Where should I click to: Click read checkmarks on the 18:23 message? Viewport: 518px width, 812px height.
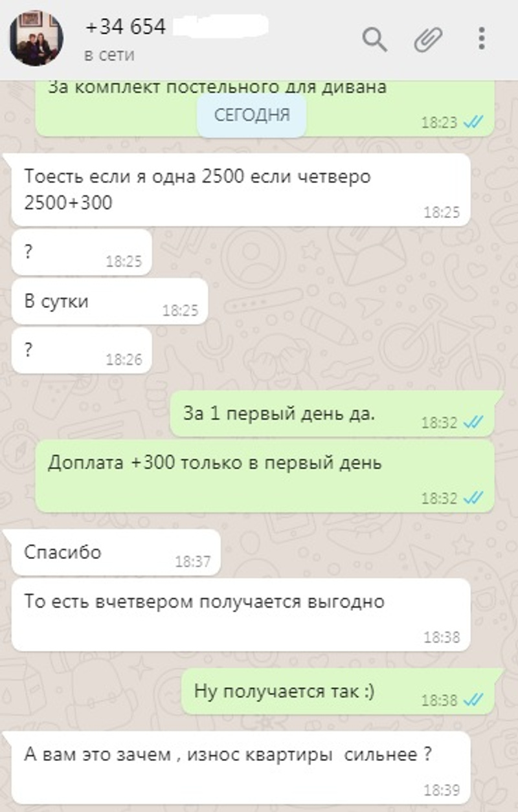pos(473,122)
